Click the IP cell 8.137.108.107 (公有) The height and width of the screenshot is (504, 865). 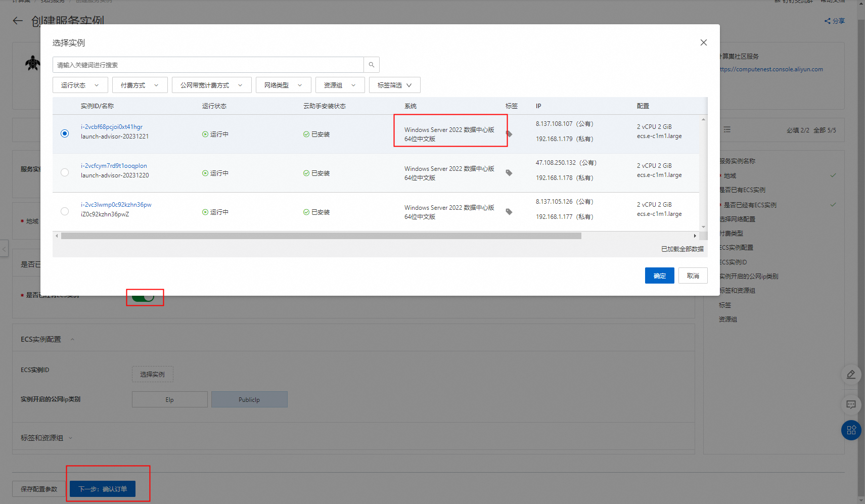(565, 123)
